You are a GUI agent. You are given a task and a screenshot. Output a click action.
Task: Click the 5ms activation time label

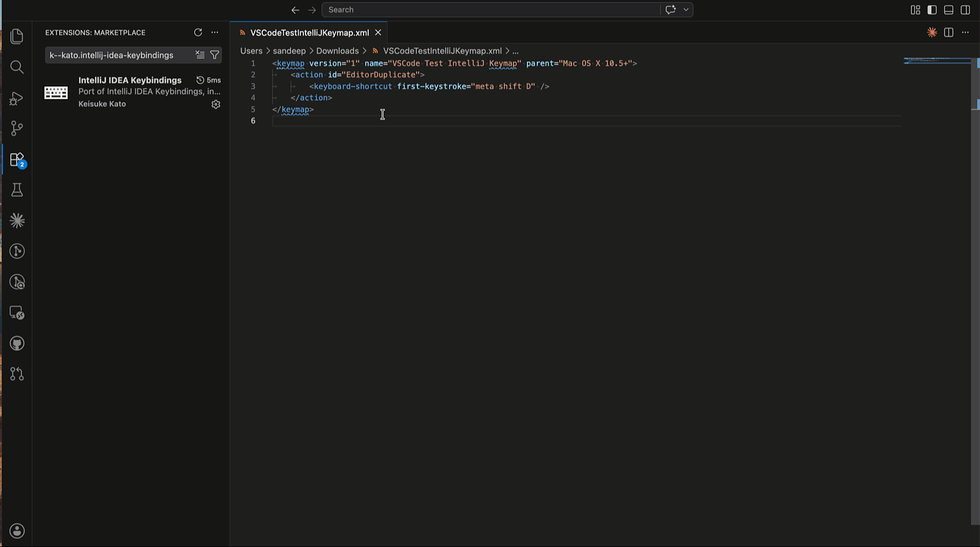[x=214, y=80]
